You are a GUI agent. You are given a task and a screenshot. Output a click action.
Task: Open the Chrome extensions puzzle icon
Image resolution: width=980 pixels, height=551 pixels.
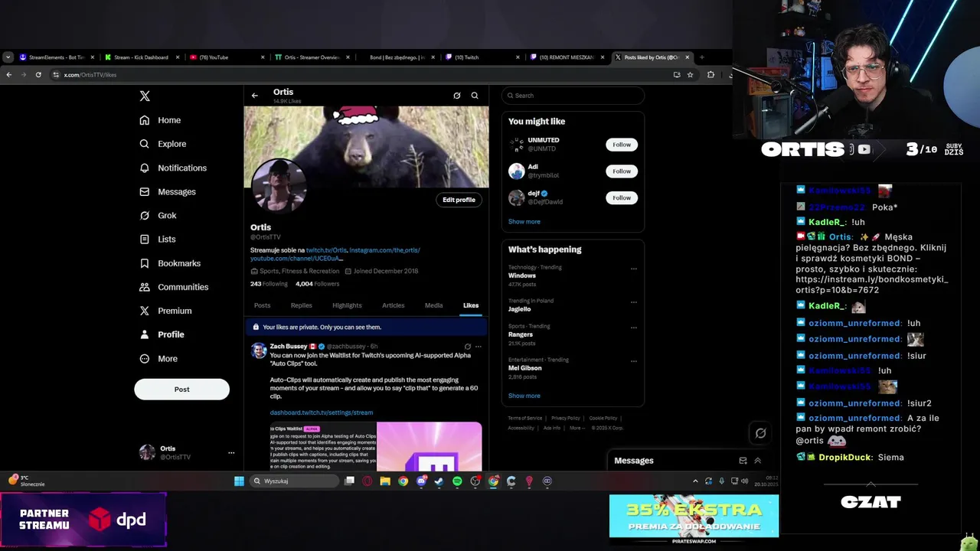pyautogui.click(x=710, y=75)
